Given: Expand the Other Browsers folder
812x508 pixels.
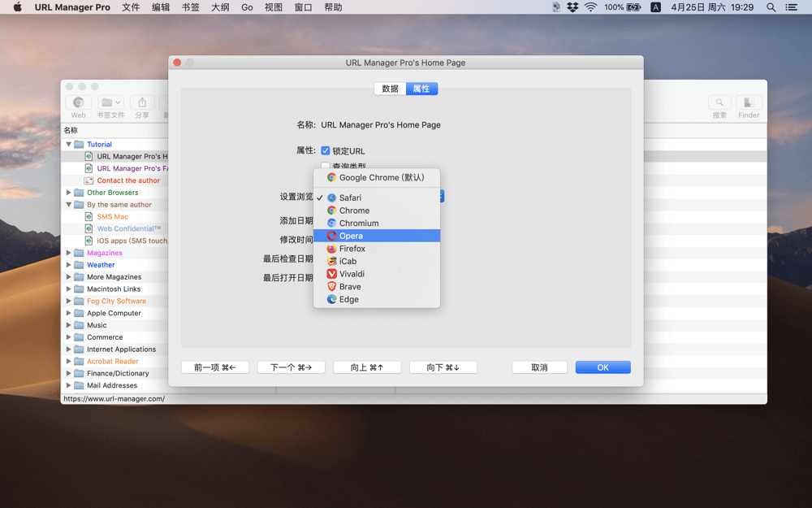Looking at the screenshot, I should coord(68,193).
